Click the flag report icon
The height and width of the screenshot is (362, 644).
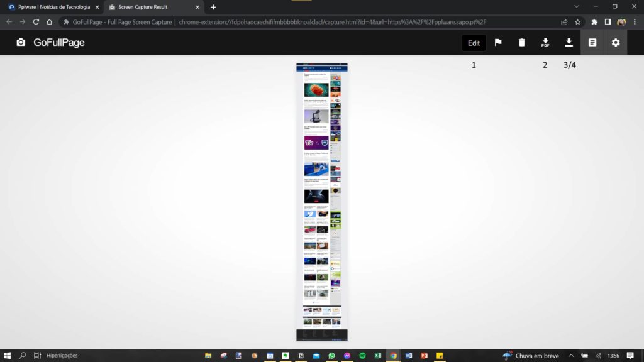(497, 43)
